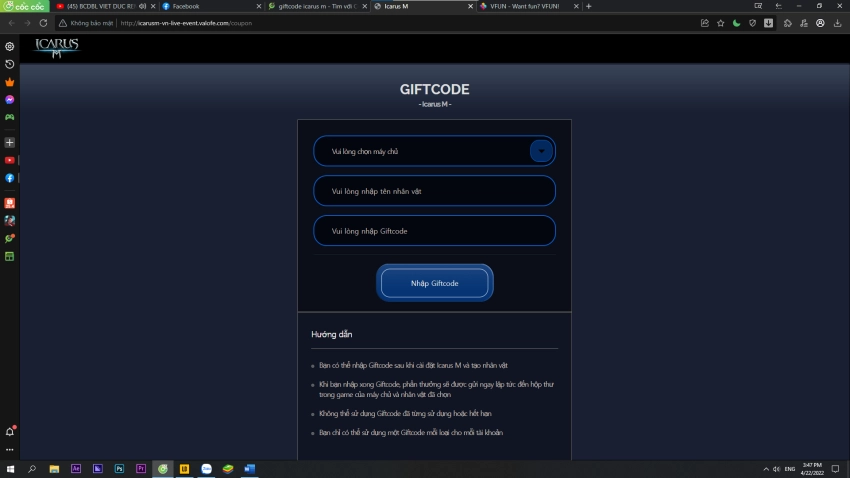This screenshot has height=478, width=850.
Task: Reload the current page
Action: tap(43, 23)
